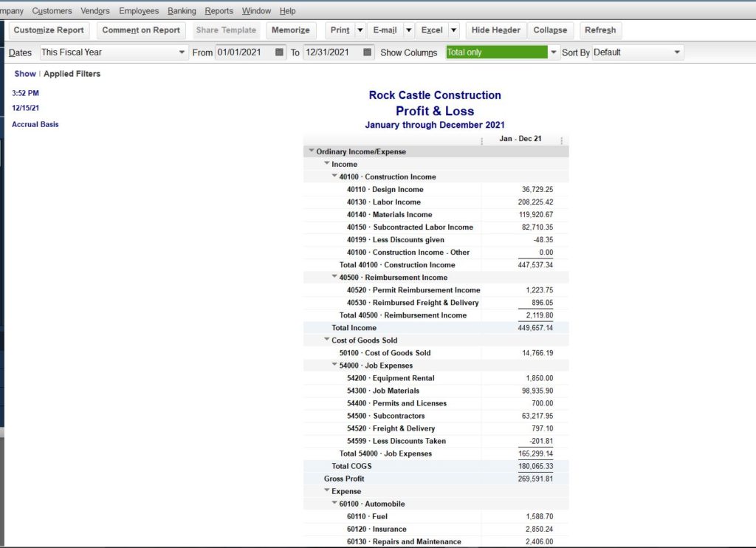Select the 60120 Insurance row

436,530
